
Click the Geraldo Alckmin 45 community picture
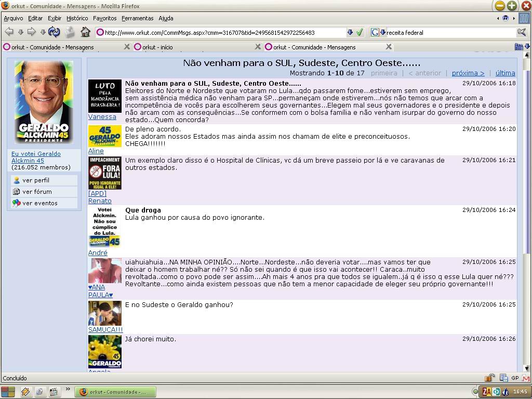pos(44,102)
